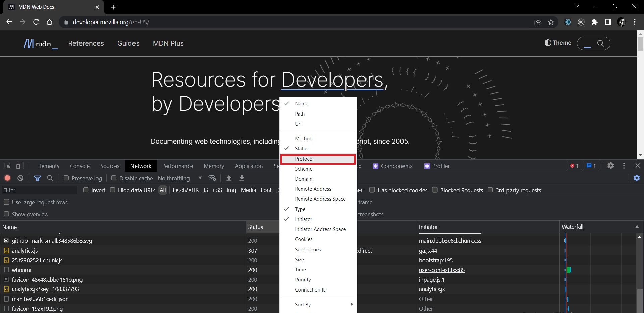644x313 pixels.
Task: Uncheck the Status column entry
Action: point(318,149)
